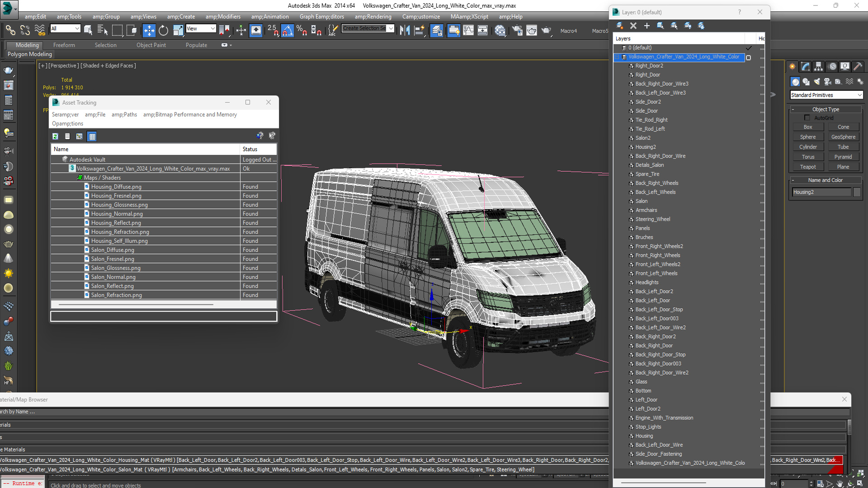Toggle 2.5D Snaps in the toolbar
Image resolution: width=868 pixels, height=488 pixels.
(273, 30)
